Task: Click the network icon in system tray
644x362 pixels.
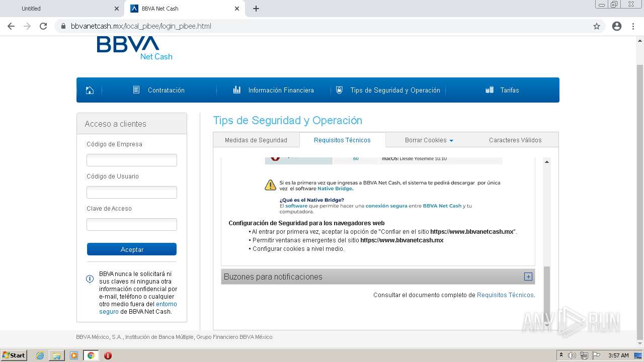Action: (584, 355)
